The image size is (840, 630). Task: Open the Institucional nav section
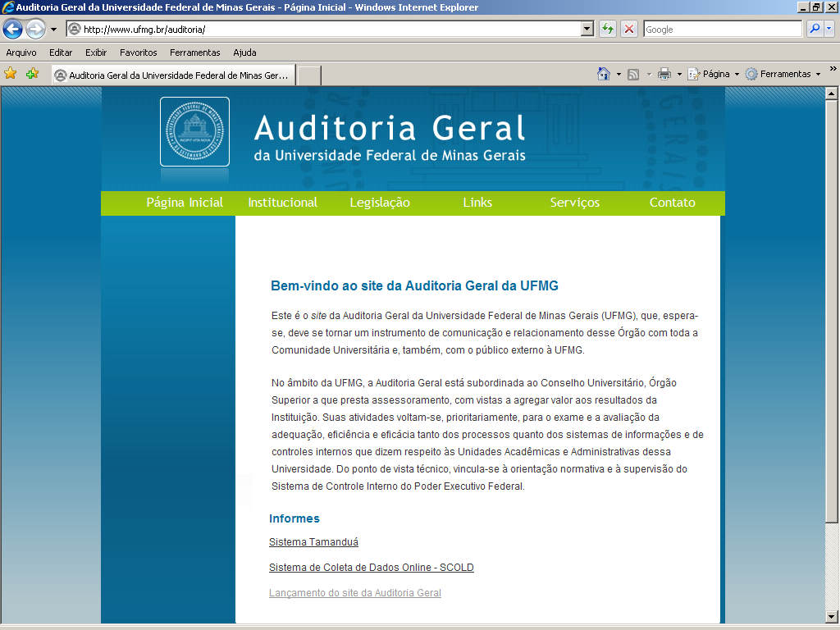282,203
